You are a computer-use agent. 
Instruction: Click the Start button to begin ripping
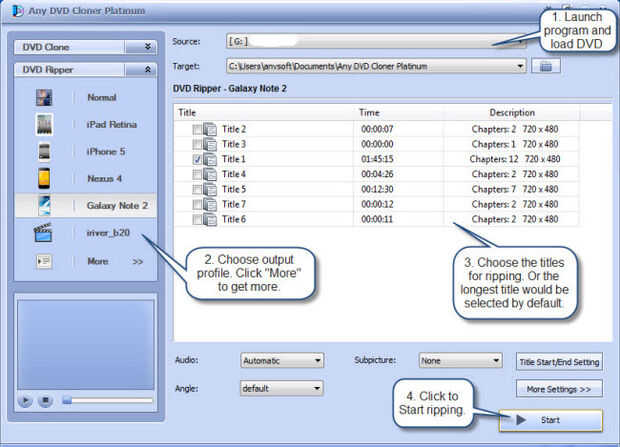tap(551, 420)
